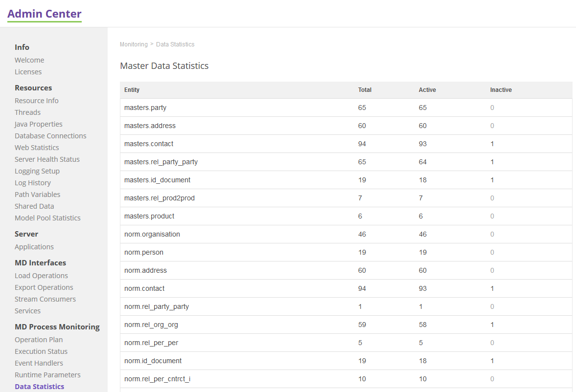Screen dimensions: 576x392
Task: View Load Operations under MD Interfaces
Action: (x=41, y=275)
